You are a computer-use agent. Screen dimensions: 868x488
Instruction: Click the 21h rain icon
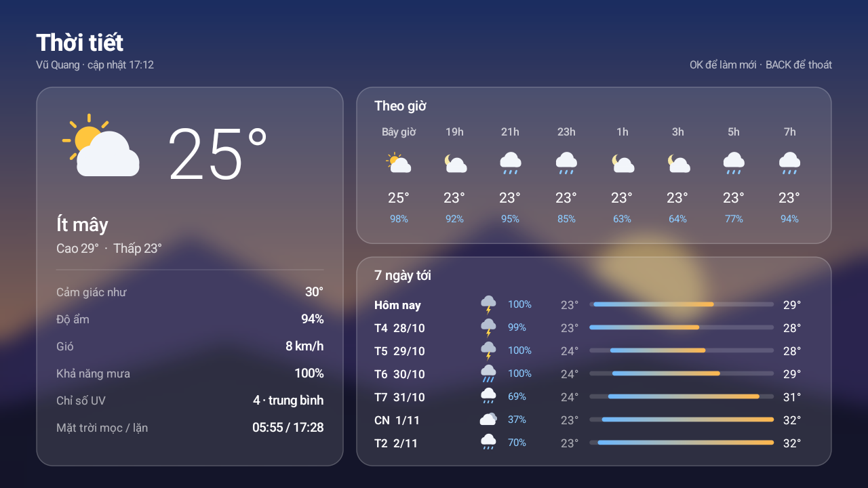point(510,163)
